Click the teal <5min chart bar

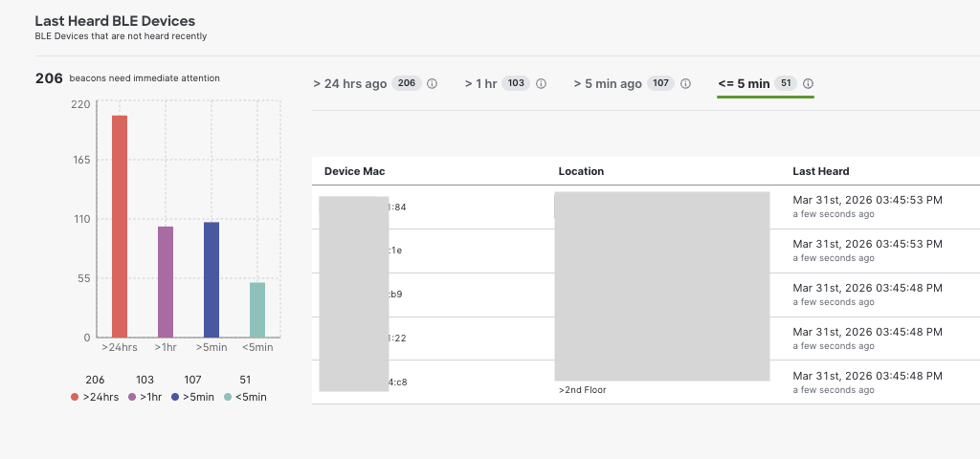click(x=257, y=309)
